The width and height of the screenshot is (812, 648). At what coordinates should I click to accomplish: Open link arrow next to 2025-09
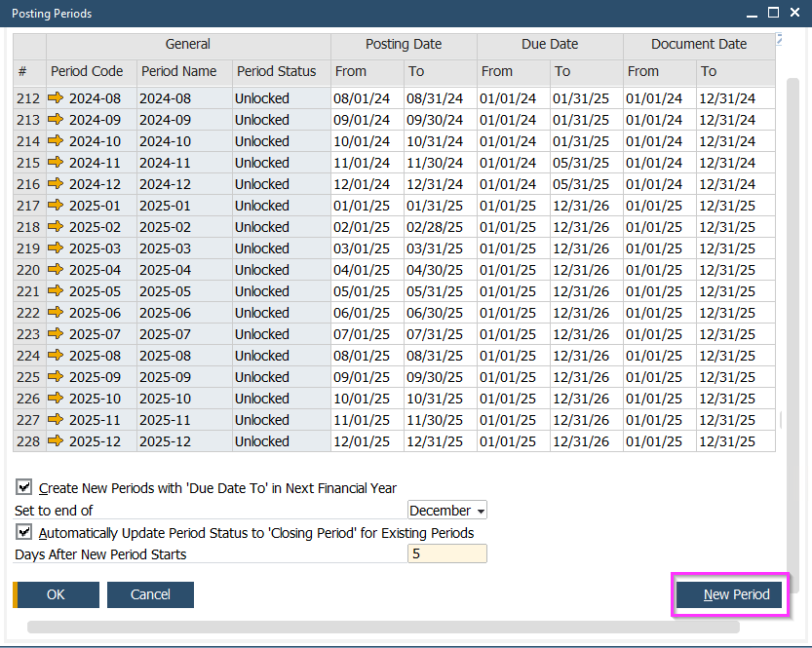coord(55,377)
